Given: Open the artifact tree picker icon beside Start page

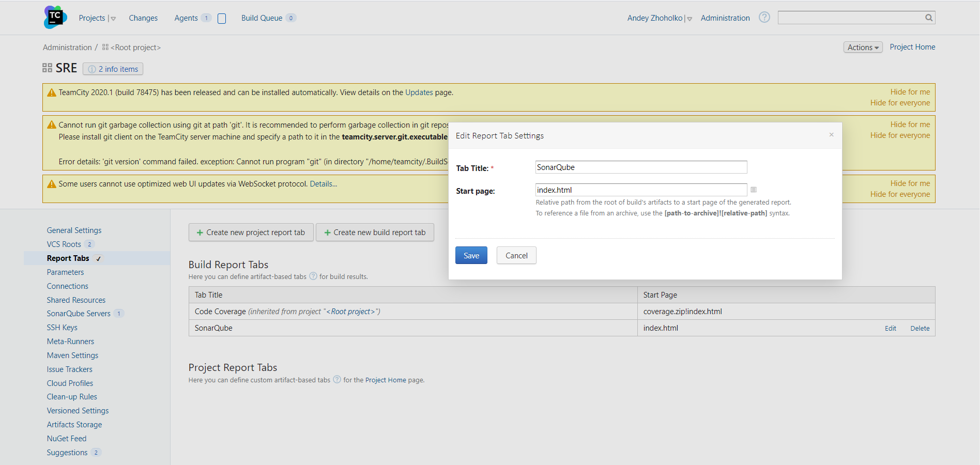Looking at the screenshot, I should (x=754, y=190).
